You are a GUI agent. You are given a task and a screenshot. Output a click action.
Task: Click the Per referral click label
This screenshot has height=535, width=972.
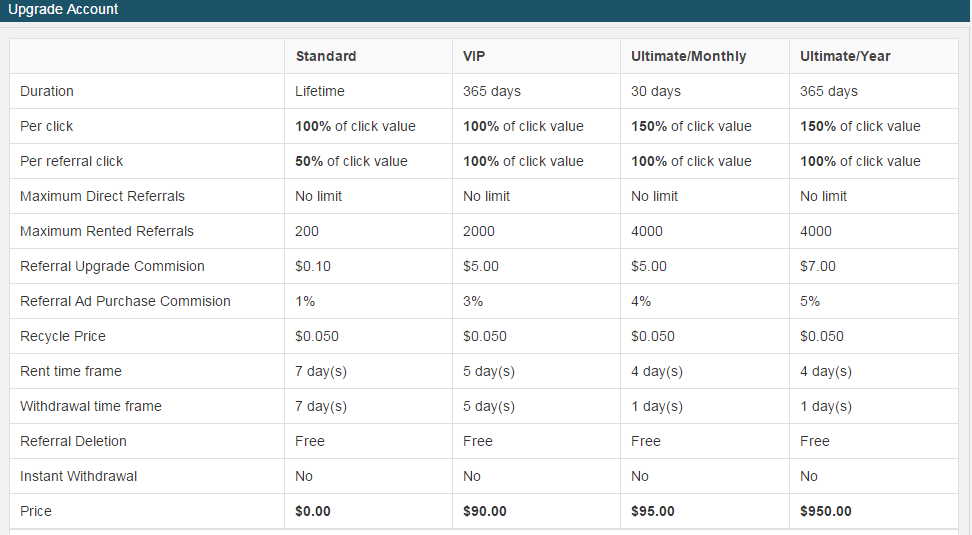pos(72,161)
